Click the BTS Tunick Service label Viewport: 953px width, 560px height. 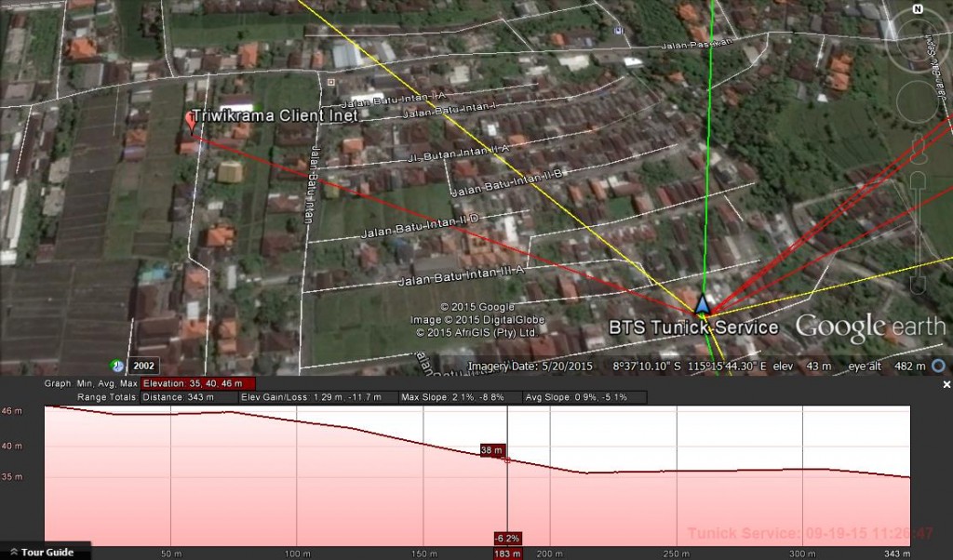tap(693, 328)
